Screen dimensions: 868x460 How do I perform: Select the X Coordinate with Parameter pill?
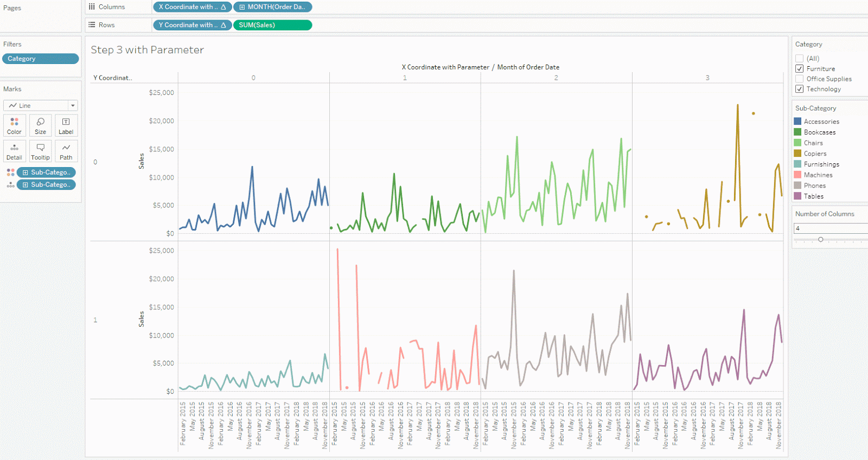pyautogui.click(x=193, y=7)
